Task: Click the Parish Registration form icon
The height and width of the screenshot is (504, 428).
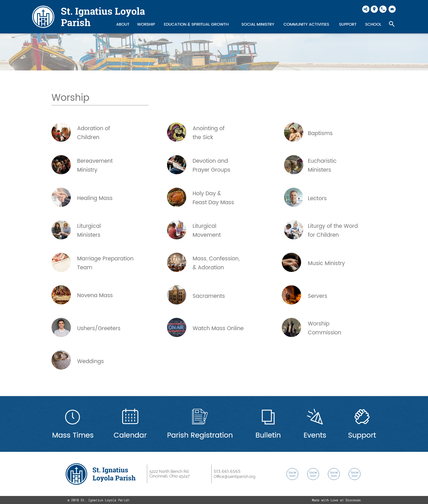Action: tap(200, 416)
